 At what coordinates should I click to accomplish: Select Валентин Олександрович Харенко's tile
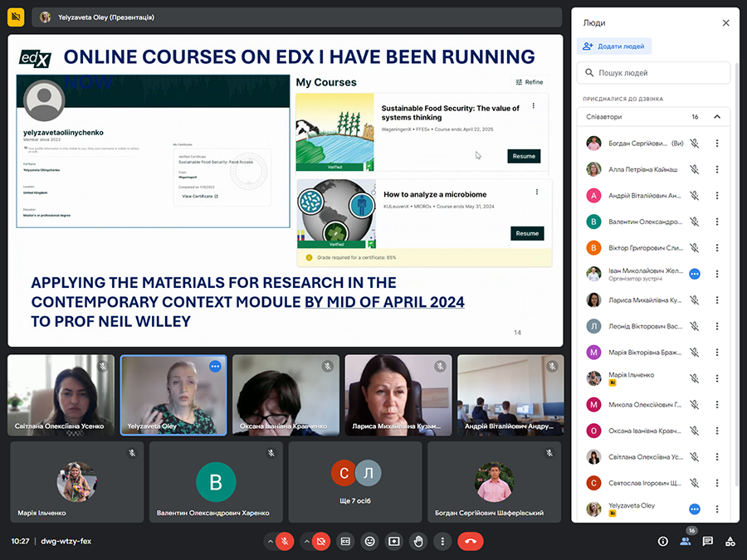coord(216,482)
